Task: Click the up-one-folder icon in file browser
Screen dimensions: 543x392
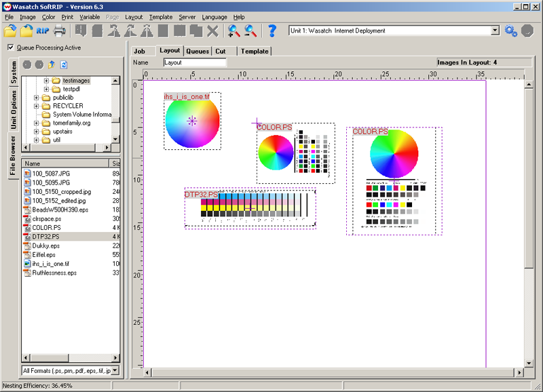Action: [x=52, y=64]
